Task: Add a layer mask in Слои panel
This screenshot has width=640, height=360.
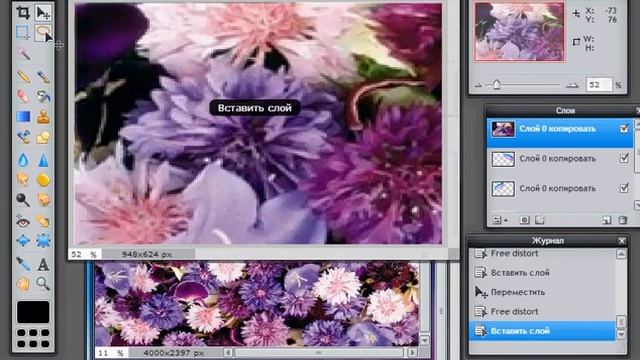Action: coord(524,220)
